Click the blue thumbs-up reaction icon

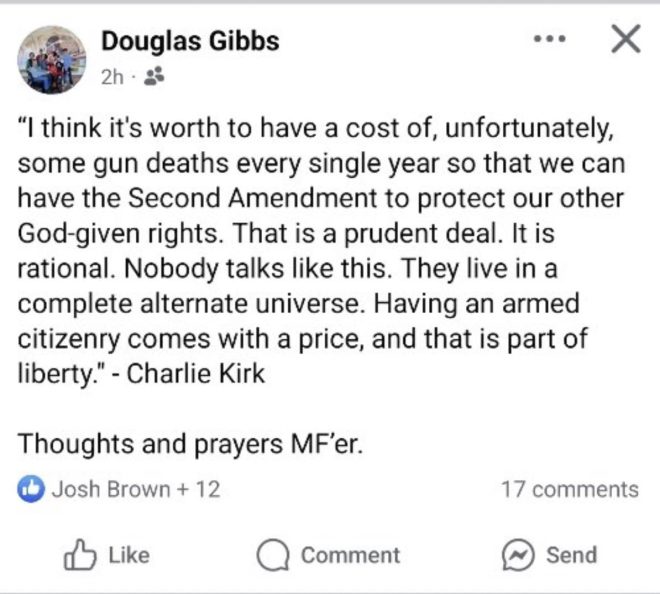coord(31,489)
